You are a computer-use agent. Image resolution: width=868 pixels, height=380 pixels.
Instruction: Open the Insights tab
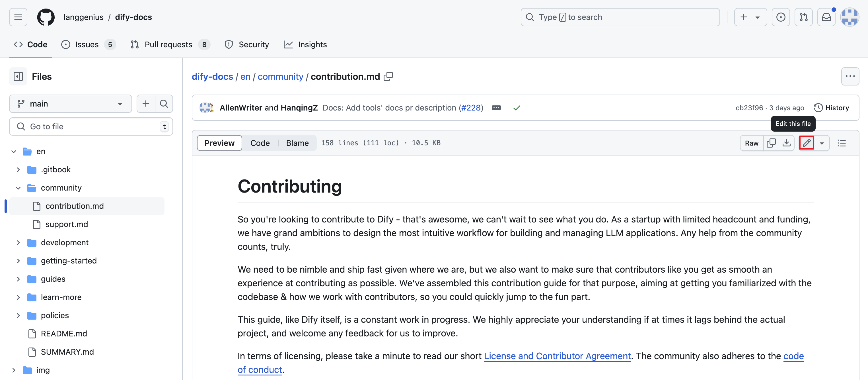[x=305, y=44]
